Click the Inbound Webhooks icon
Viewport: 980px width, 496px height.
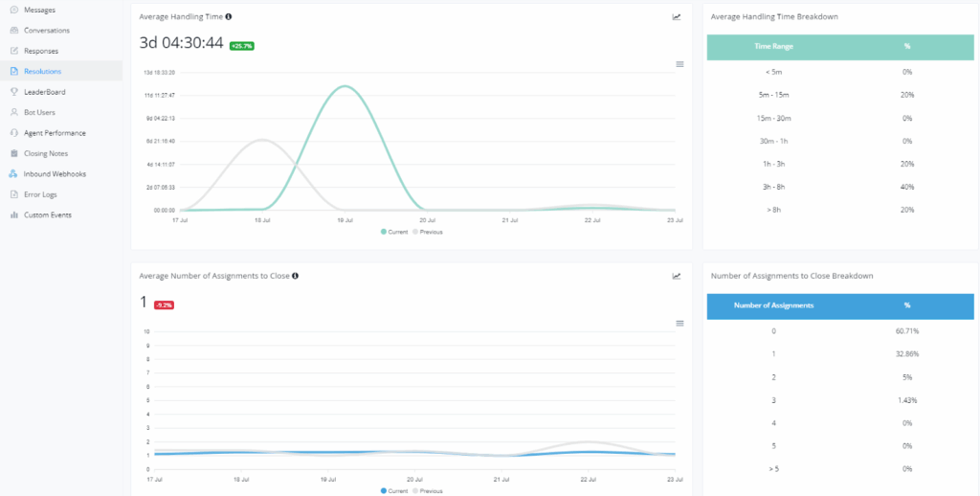(x=13, y=174)
